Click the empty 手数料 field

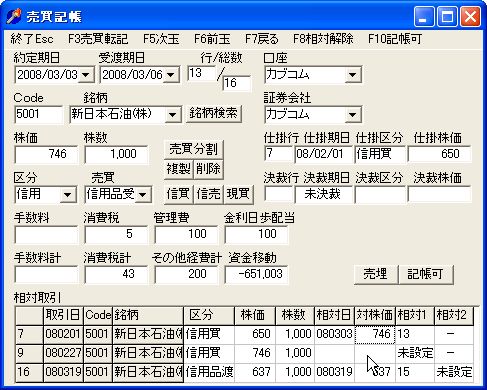tap(46, 235)
